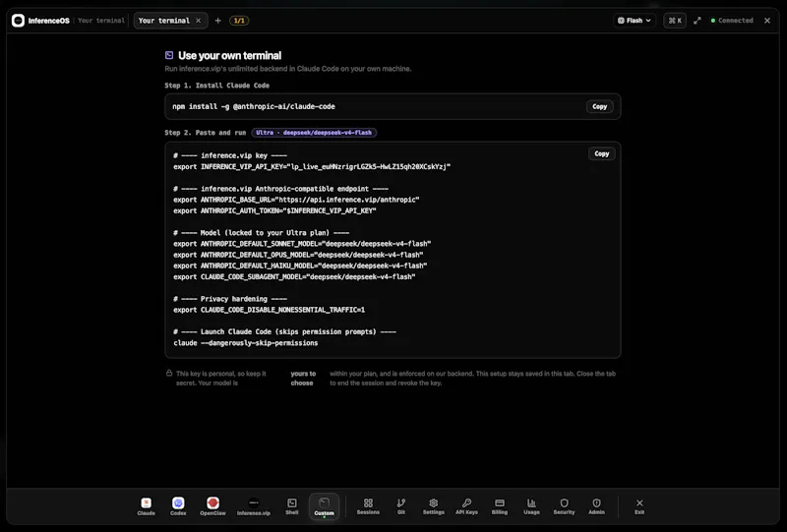Copy the npm install command
The image size is (787, 532).
(x=600, y=106)
